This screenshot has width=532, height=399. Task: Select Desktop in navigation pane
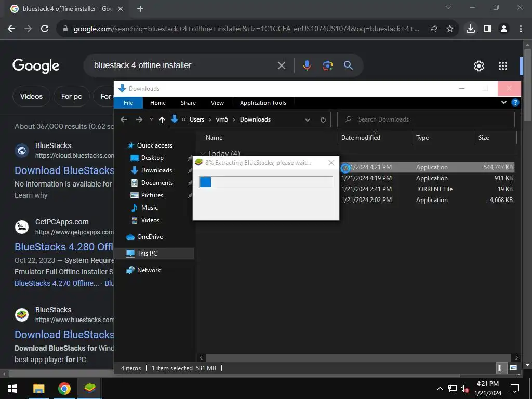[152, 158]
